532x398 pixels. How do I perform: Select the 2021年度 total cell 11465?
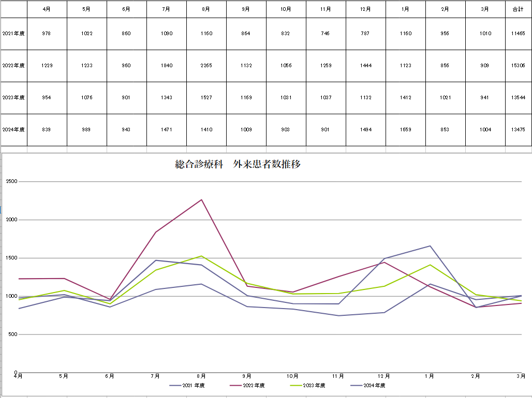[518, 34]
